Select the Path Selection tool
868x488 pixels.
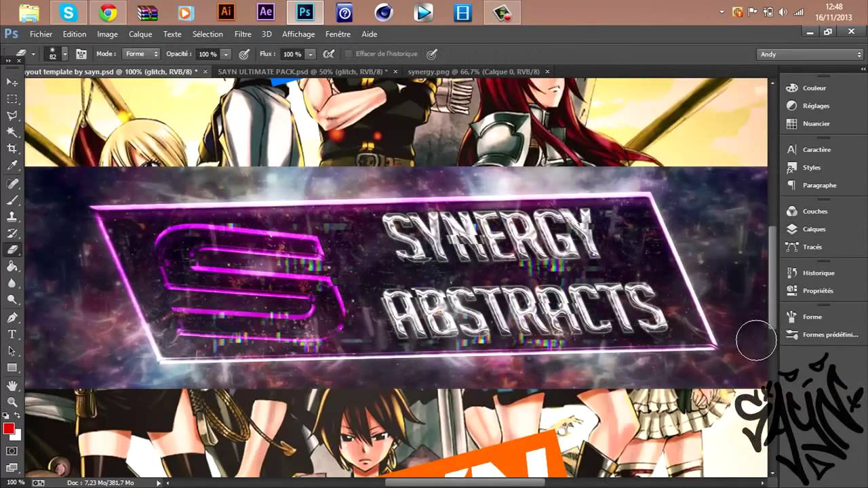click(12, 351)
